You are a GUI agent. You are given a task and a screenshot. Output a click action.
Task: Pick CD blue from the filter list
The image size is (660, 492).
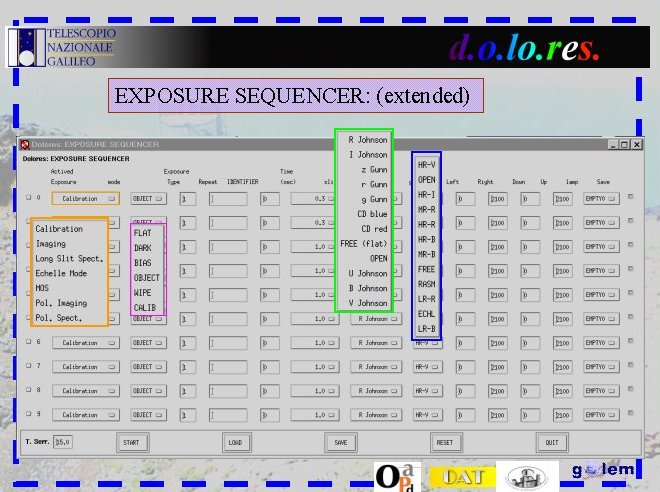click(x=365, y=214)
